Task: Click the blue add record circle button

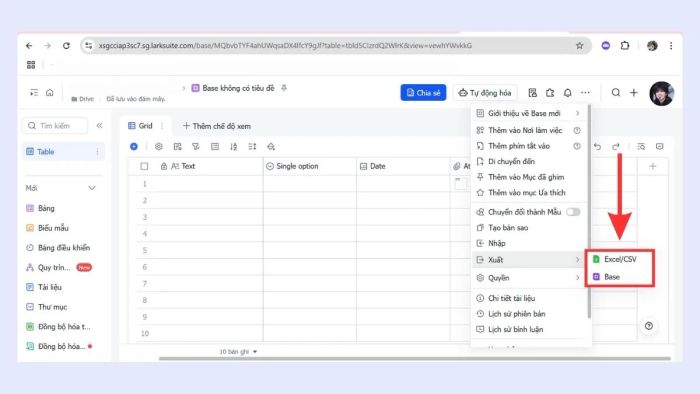Action: (134, 146)
